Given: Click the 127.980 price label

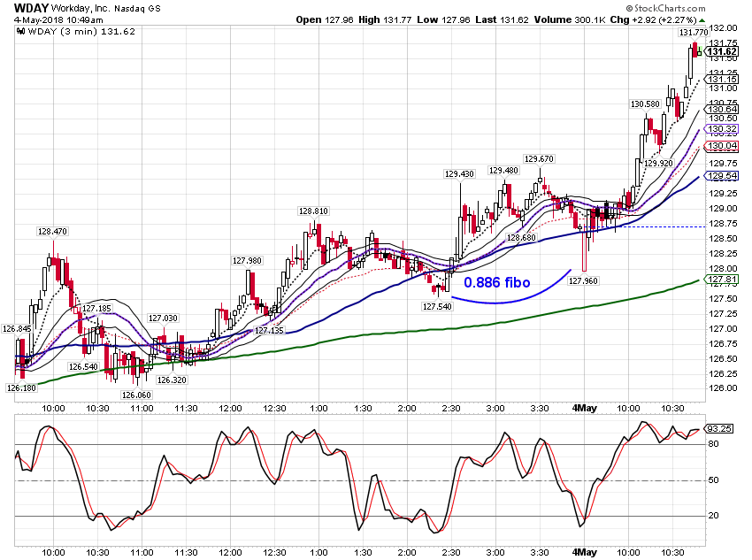Looking at the screenshot, I should pos(247,261).
